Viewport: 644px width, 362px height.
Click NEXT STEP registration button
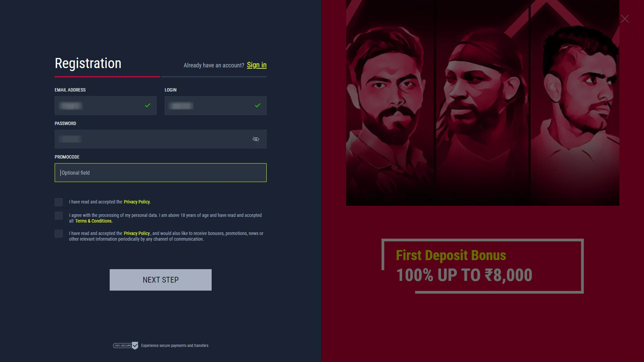tap(161, 279)
